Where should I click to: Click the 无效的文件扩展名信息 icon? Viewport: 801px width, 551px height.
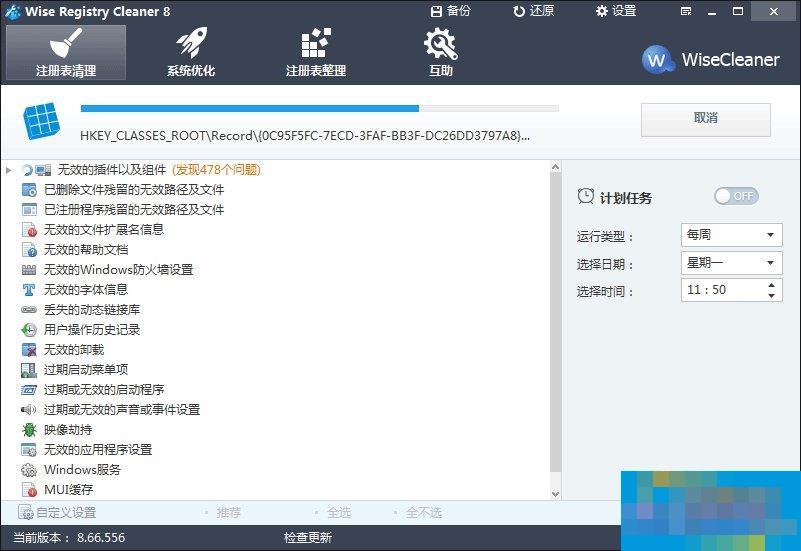pyautogui.click(x=29, y=230)
